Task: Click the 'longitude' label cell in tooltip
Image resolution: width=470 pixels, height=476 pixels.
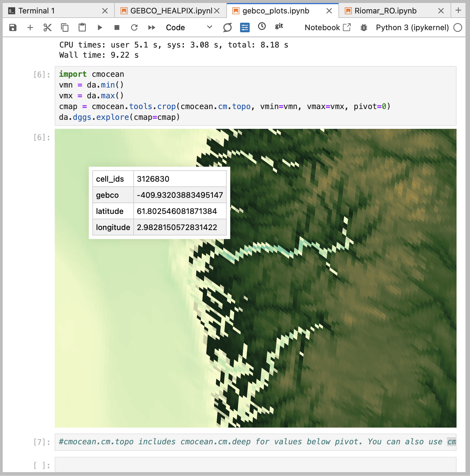Action: pos(113,227)
